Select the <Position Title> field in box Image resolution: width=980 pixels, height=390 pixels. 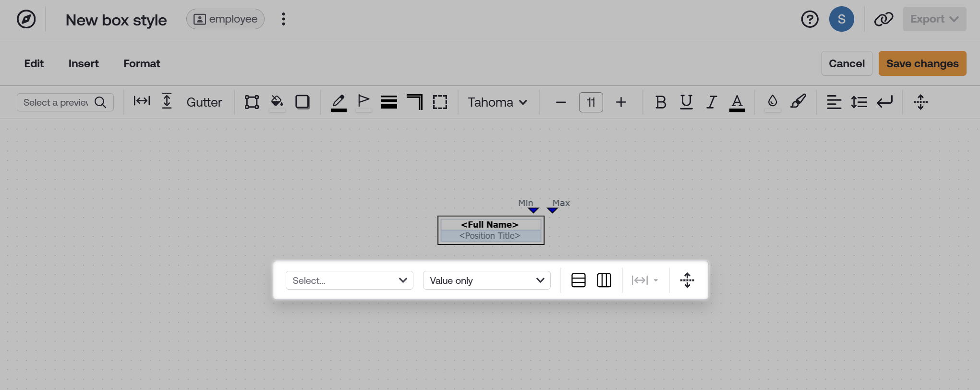click(x=490, y=236)
